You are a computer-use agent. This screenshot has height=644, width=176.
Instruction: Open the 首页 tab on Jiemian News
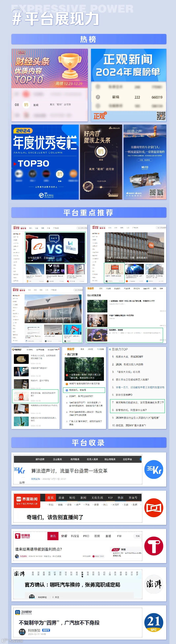pos(51,498)
